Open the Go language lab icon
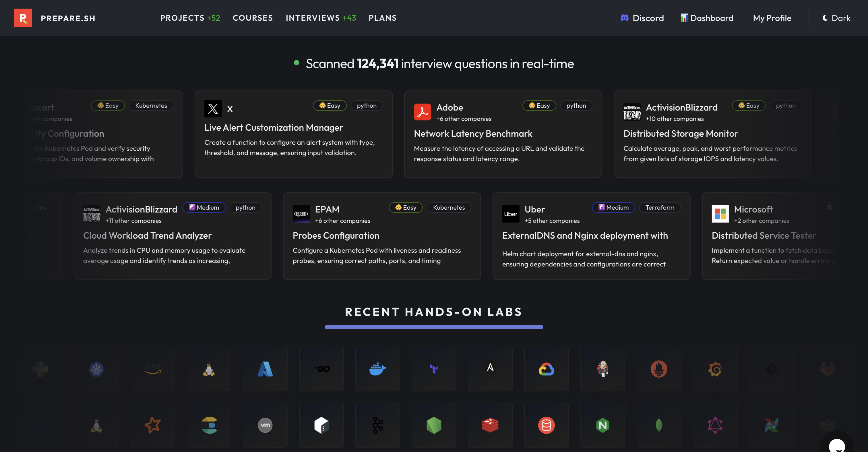The width and height of the screenshot is (868, 452). (x=321, y=369)
